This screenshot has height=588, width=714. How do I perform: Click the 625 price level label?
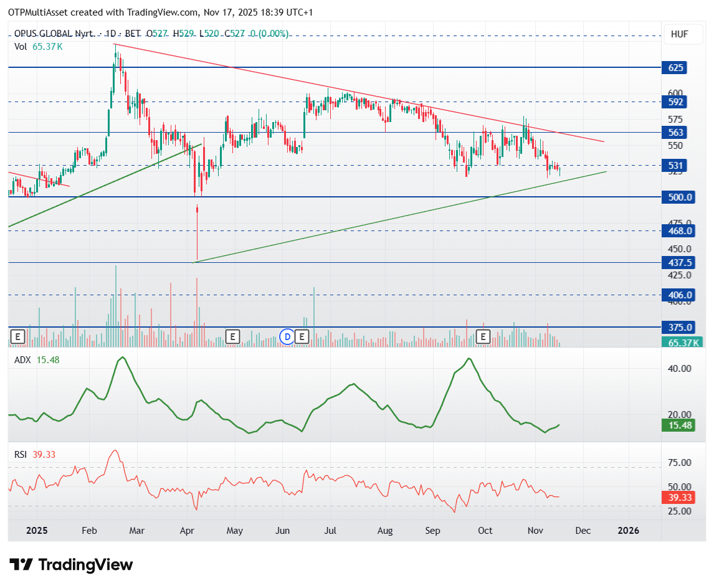coord(676,67)
